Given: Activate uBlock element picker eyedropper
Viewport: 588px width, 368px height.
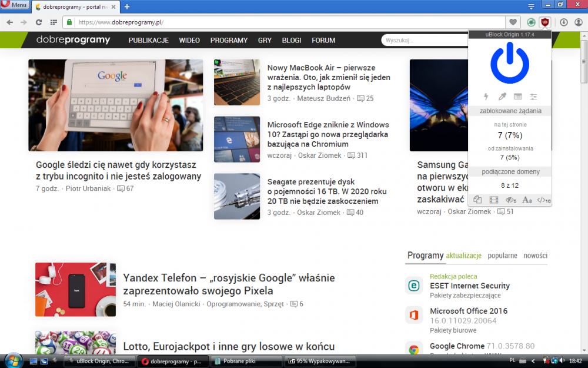Looking at the screenshot, I should pos(502,97).
